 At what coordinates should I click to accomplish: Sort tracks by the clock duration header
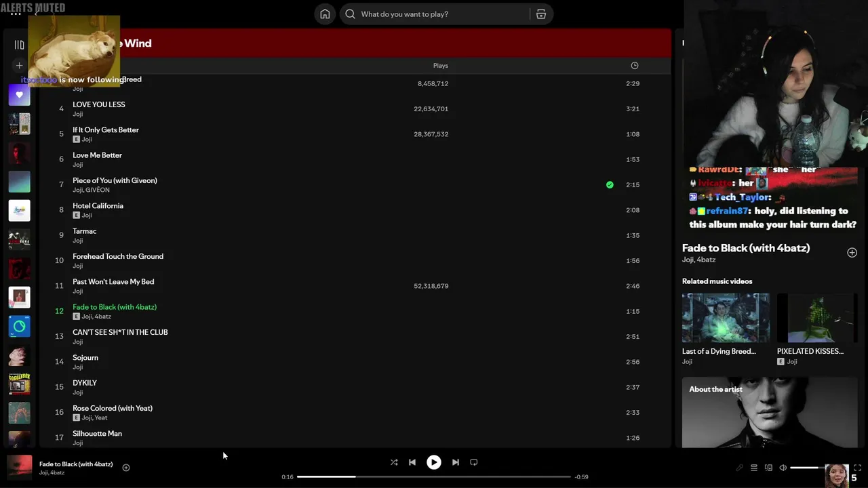[634, 66]
